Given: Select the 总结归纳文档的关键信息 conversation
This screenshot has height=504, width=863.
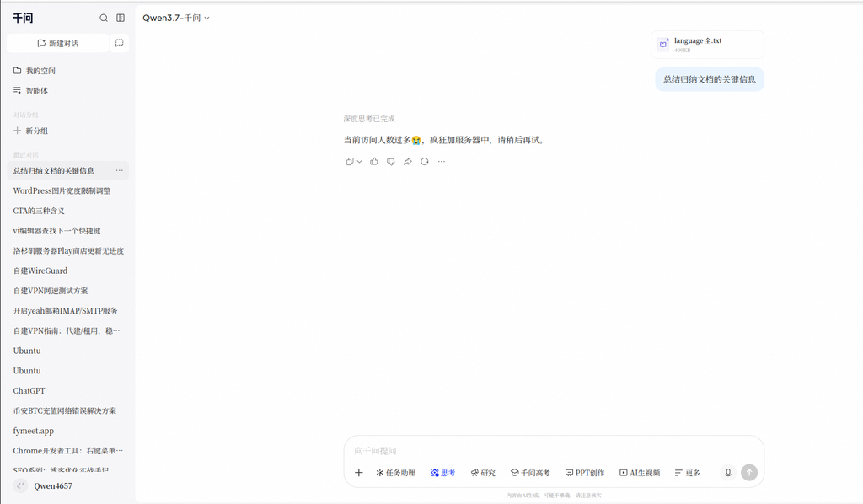Looking at the screenshot, I should click(x=67, y=170).
